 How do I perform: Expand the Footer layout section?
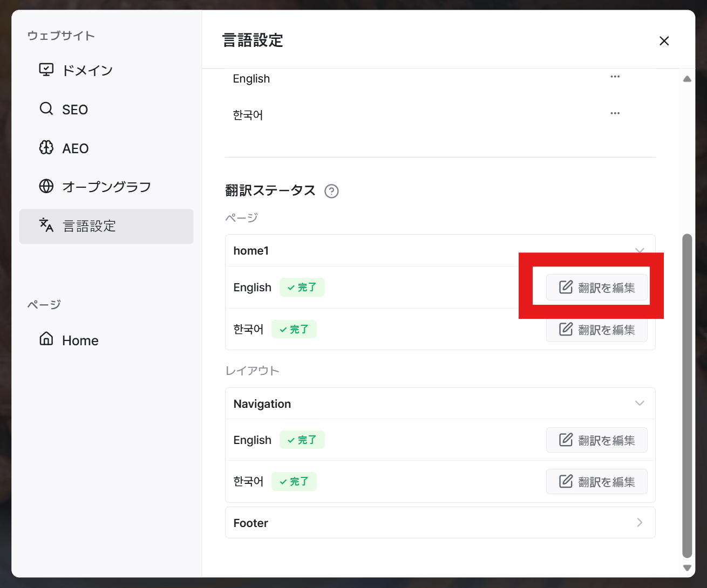[x=640, y=522]
